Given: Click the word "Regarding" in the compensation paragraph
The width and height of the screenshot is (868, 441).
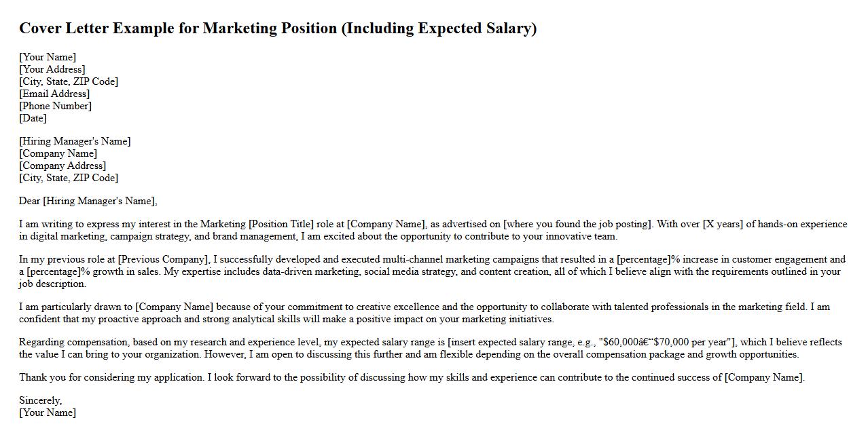Looking at the screenshot, I should click(41, 342).
